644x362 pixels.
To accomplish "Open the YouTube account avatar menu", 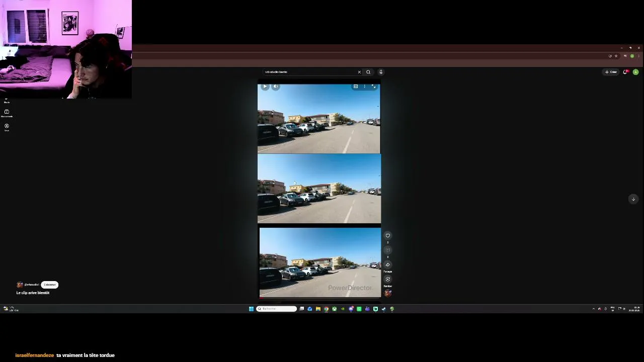I will point(636,72).
